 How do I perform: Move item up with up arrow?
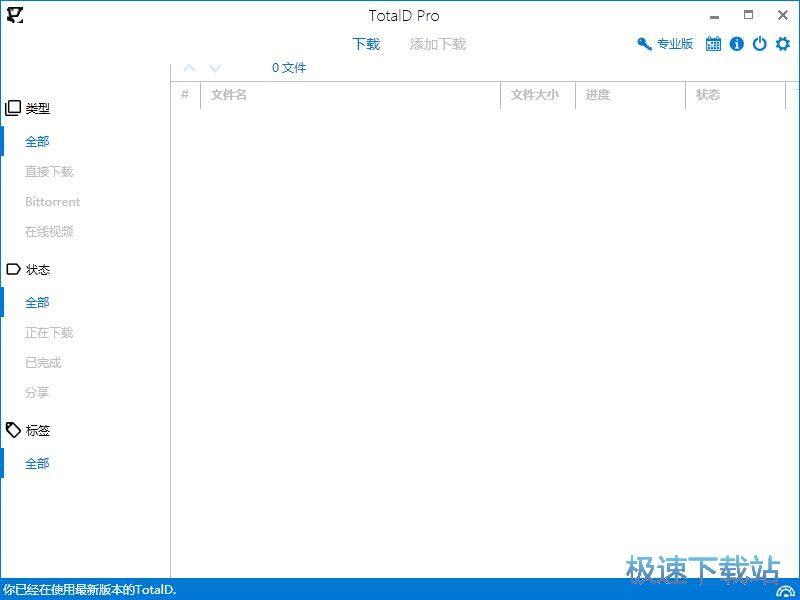[189, 68]
